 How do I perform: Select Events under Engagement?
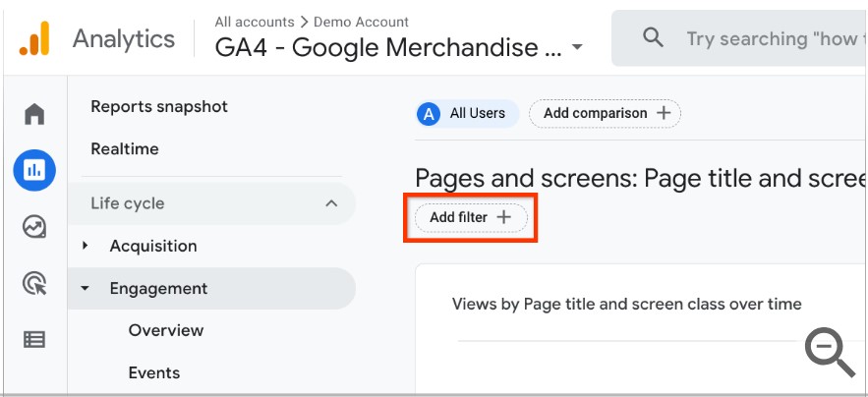coord(154,372)
